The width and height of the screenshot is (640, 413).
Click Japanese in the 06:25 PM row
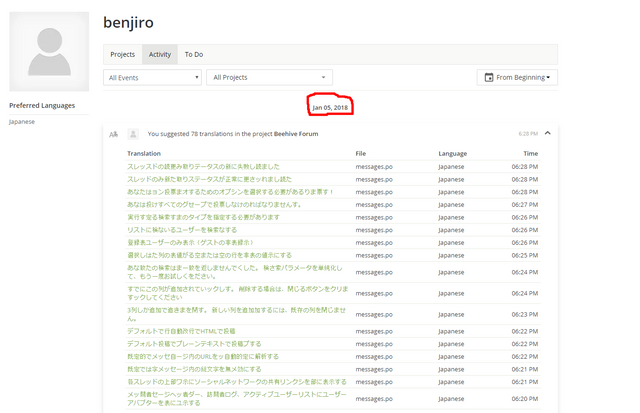point(451,255)
